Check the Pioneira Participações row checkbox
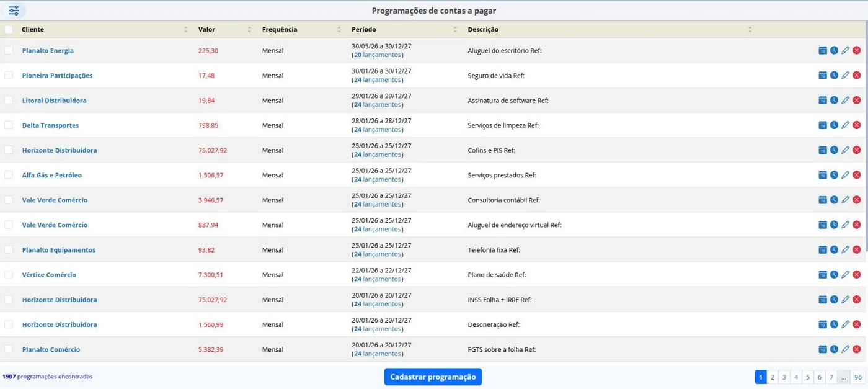The height and width of the screenshot is (389, 868). pos(9,75)
